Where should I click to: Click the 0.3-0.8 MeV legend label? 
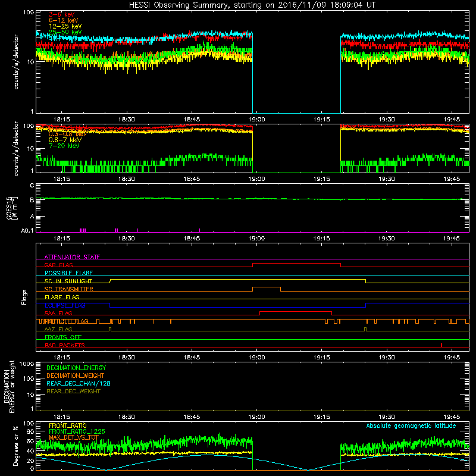(x=67, y=134)
